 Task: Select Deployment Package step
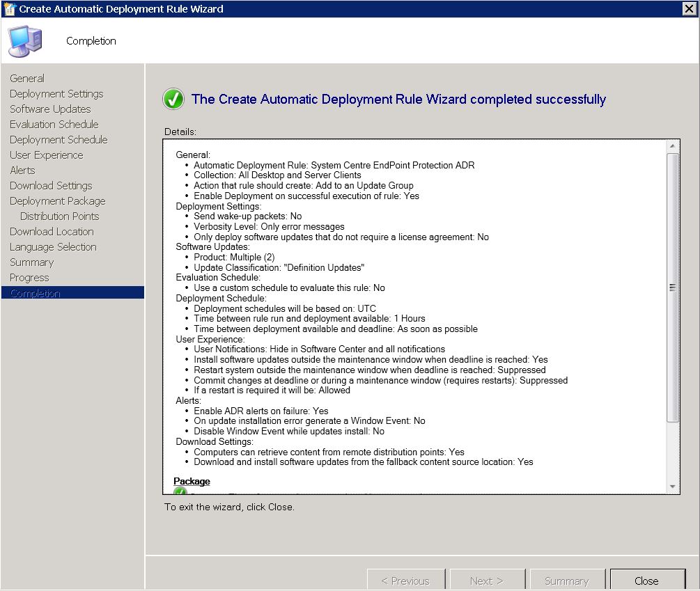click(58, 200)
